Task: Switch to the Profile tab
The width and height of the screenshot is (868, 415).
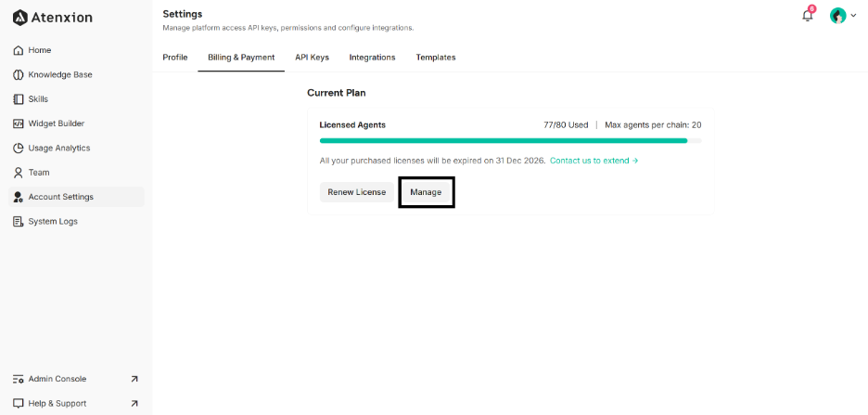Action: [x=175, y=58]
